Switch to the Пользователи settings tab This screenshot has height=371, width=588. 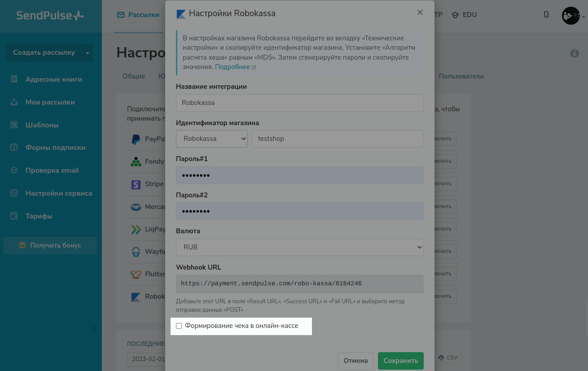pyautogui.click(x=461, y=76)
